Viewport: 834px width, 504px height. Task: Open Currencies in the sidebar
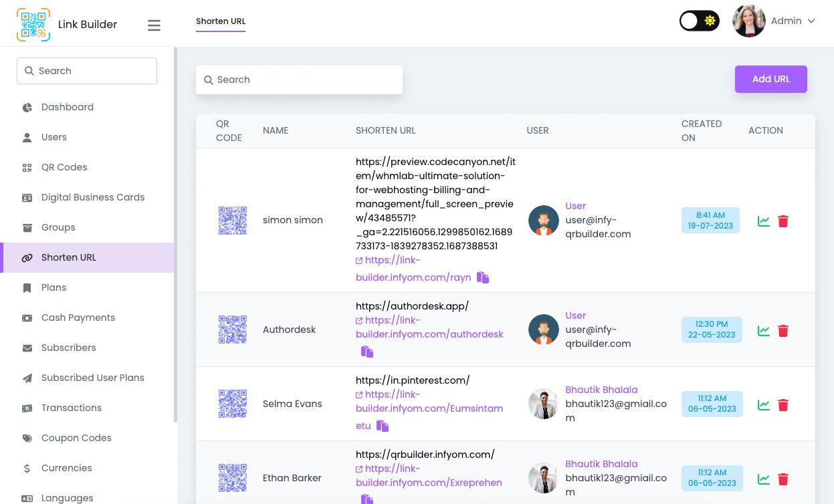click(x=87, y=468)
